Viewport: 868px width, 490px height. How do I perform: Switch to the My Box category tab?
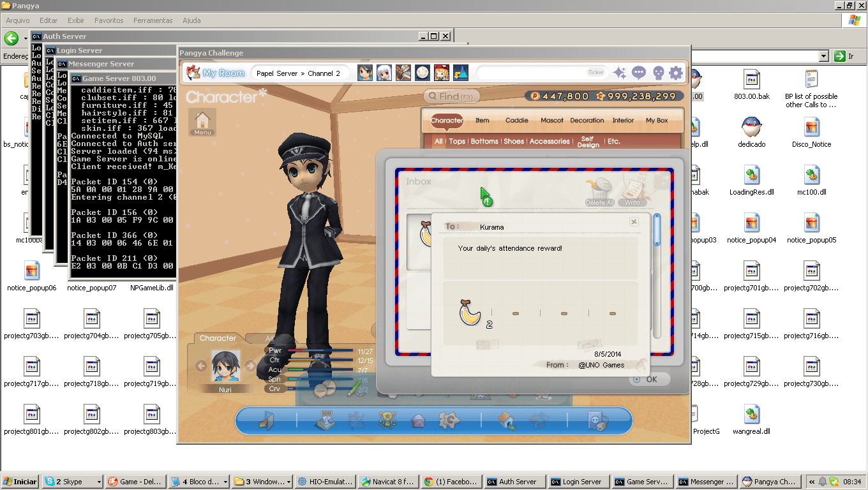(x=657, y=120)
